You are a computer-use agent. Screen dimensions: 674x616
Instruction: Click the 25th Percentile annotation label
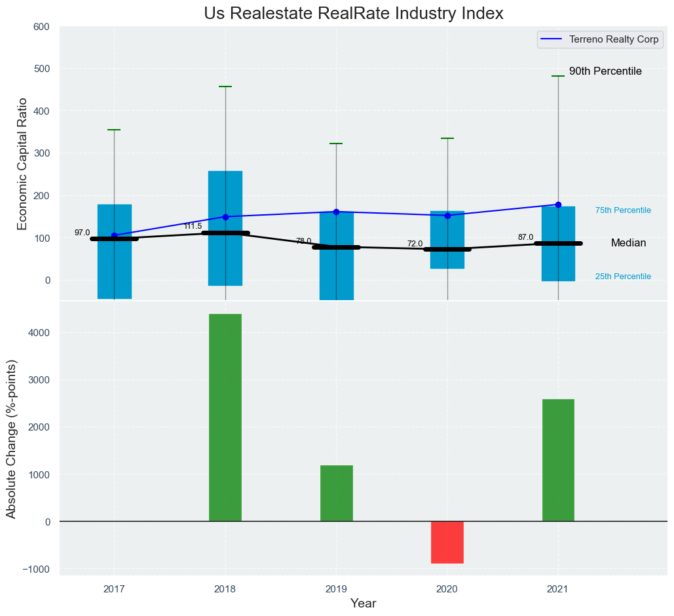(x=623, y=277)
